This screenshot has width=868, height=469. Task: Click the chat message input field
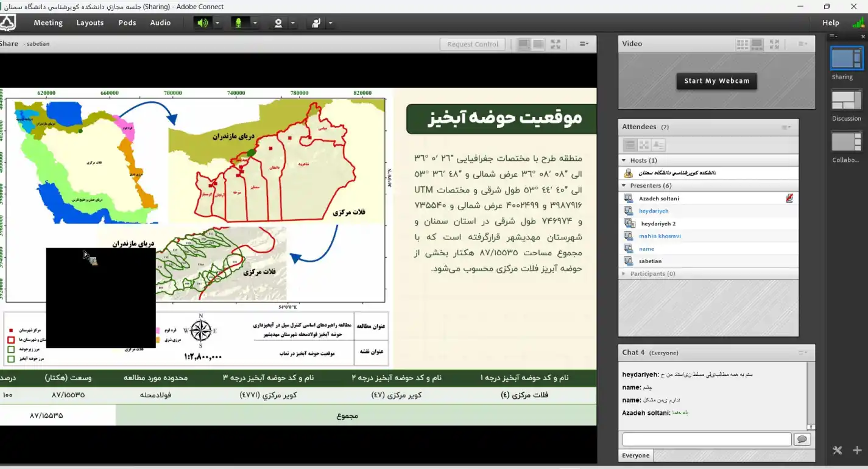coord(707,439)
